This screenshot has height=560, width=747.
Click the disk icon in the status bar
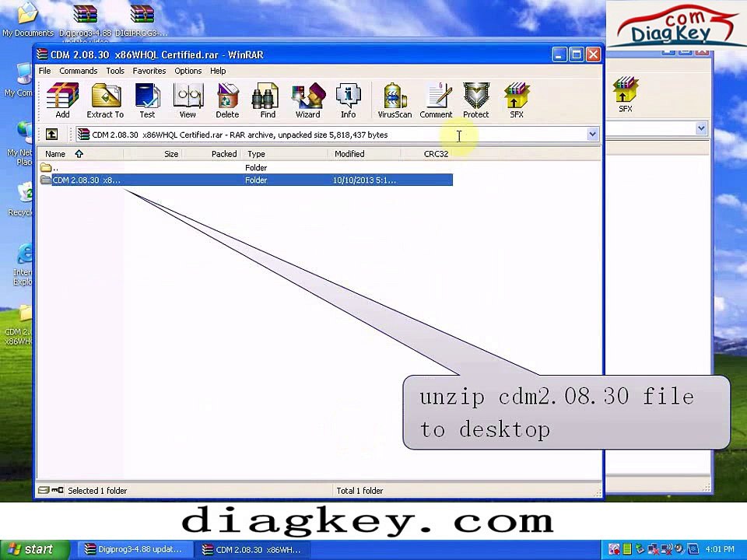(x=44, y=490)
